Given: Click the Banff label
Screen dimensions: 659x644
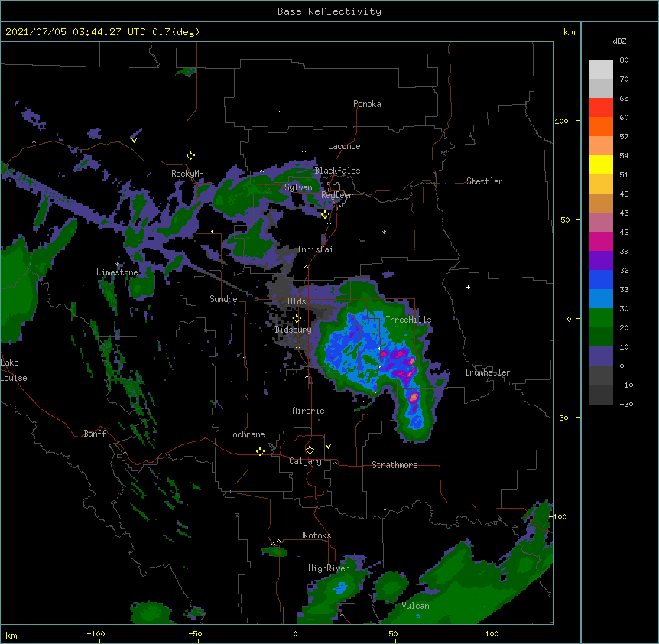Looking at the screenshot, I should 95,434.
